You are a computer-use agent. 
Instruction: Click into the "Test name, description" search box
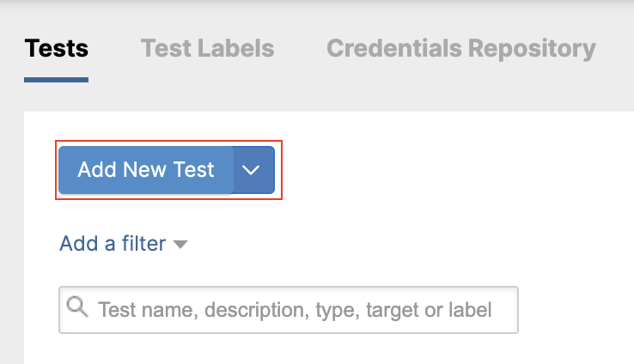(295, 309)
